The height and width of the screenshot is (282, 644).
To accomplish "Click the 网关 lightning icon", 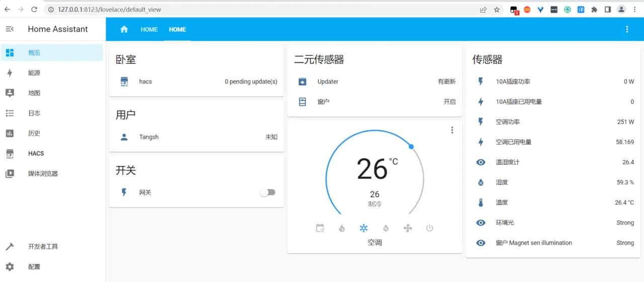I will coord(124,192).
